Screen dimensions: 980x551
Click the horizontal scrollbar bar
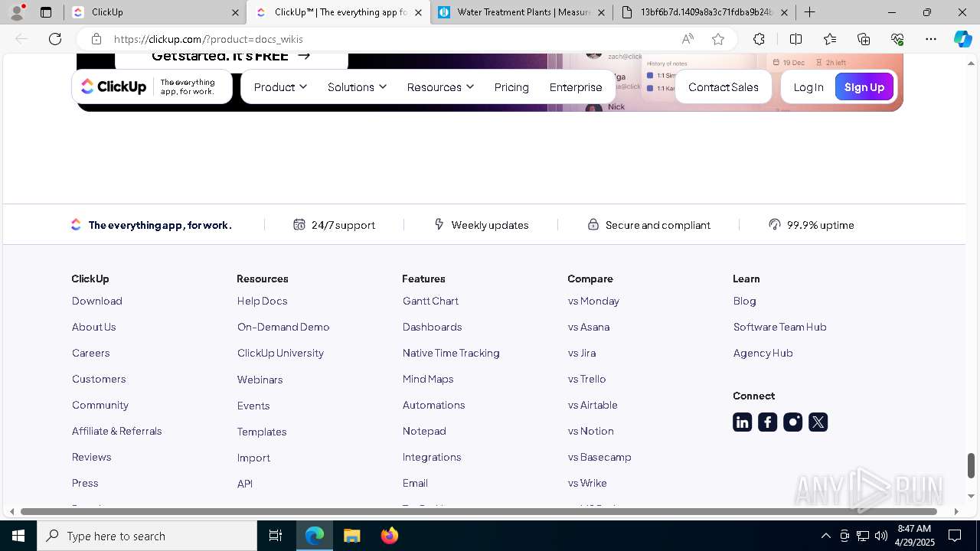479,511
